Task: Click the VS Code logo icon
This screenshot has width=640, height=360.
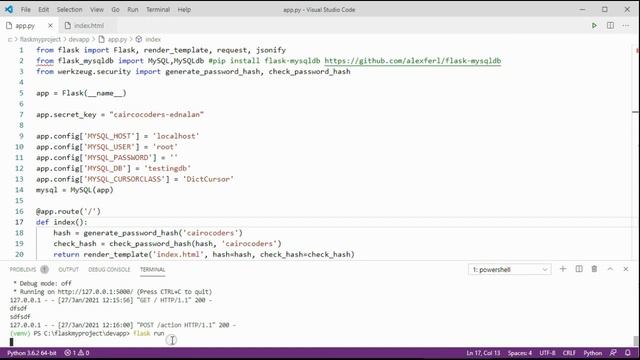Action: (x=9, y=9)
